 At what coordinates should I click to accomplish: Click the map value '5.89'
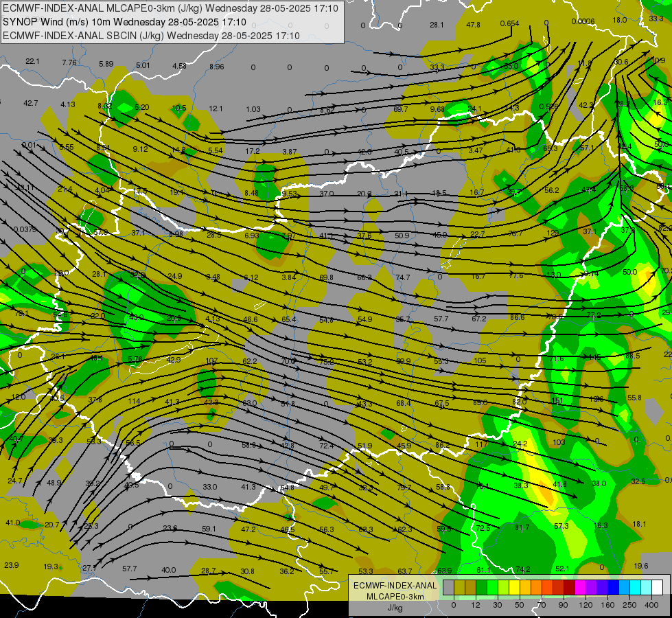click(106, 64)
